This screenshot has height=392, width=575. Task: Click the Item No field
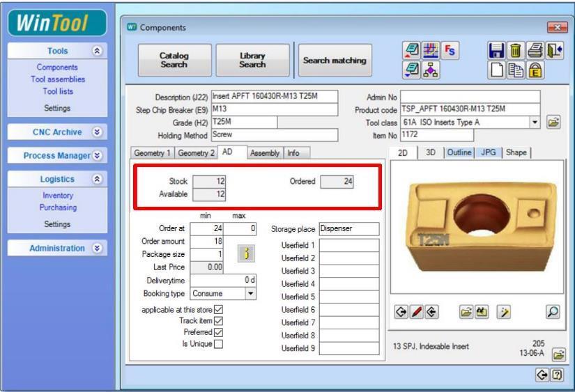point(437,135)
